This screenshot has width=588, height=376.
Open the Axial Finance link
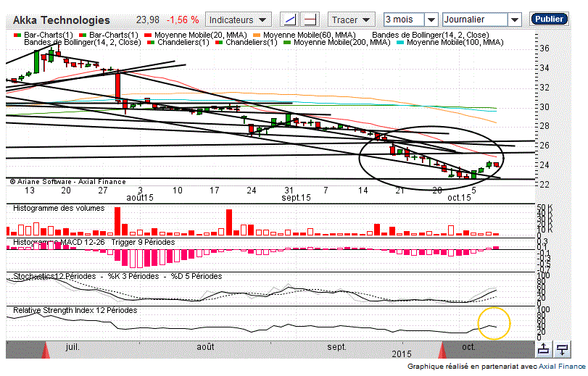[562, 367]
